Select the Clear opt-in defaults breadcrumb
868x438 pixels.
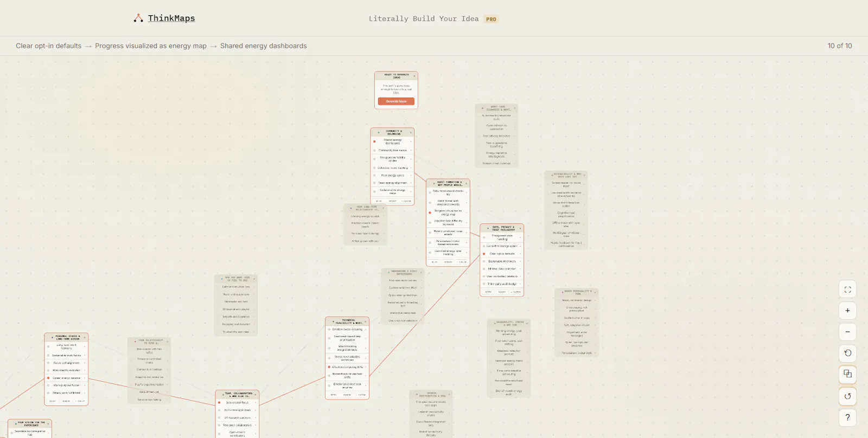click(49, 46)
